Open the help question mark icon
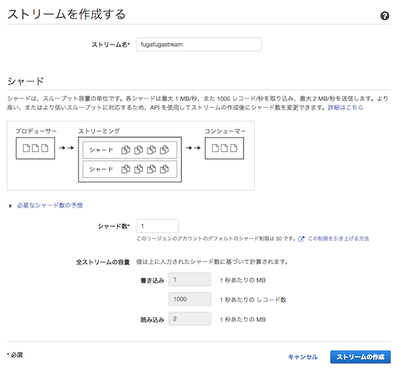Image resolution: width=410 pixels, height=370 pixels. [385, 16]
